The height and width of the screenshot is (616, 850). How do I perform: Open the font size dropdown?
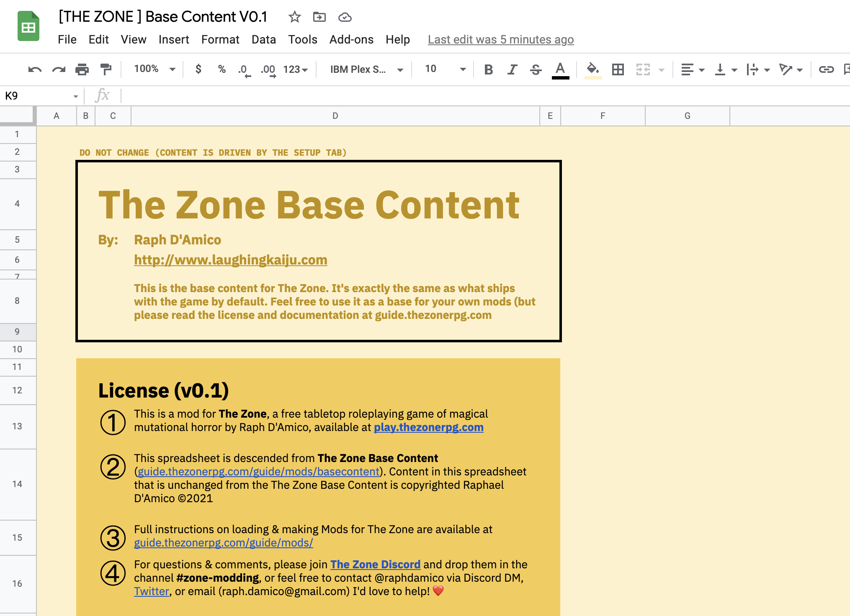tap(445, 69)
